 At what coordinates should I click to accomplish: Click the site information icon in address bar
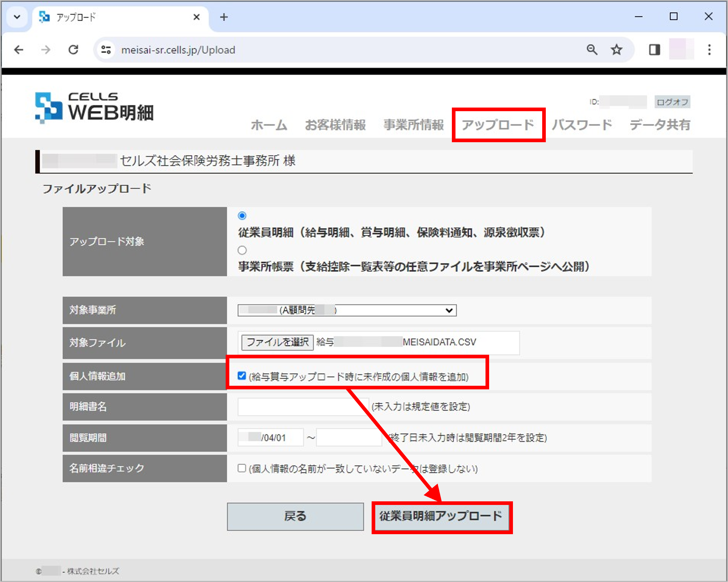(x=105, y=50)
